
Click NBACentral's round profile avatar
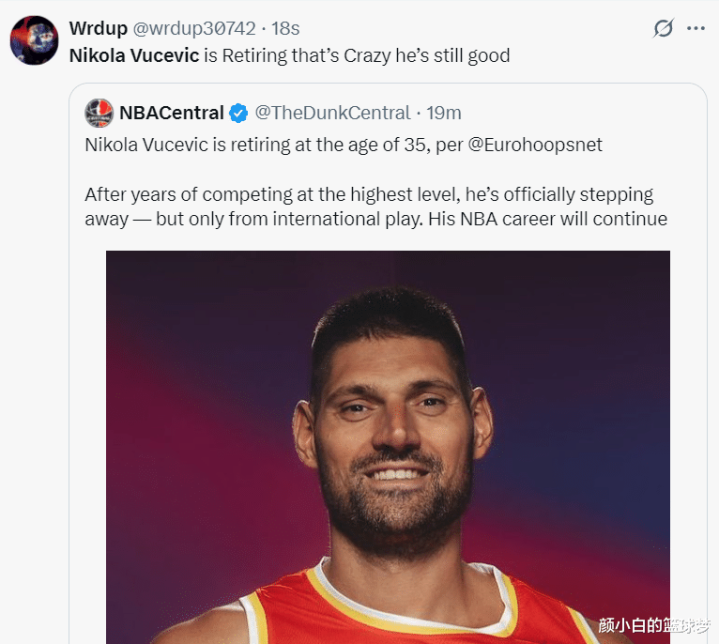[x=98, y=113]
